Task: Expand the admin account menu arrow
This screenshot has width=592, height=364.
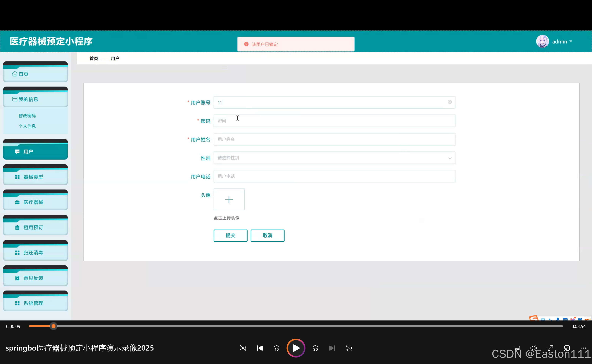Action: pyautogui.click(x=571, y=41)
